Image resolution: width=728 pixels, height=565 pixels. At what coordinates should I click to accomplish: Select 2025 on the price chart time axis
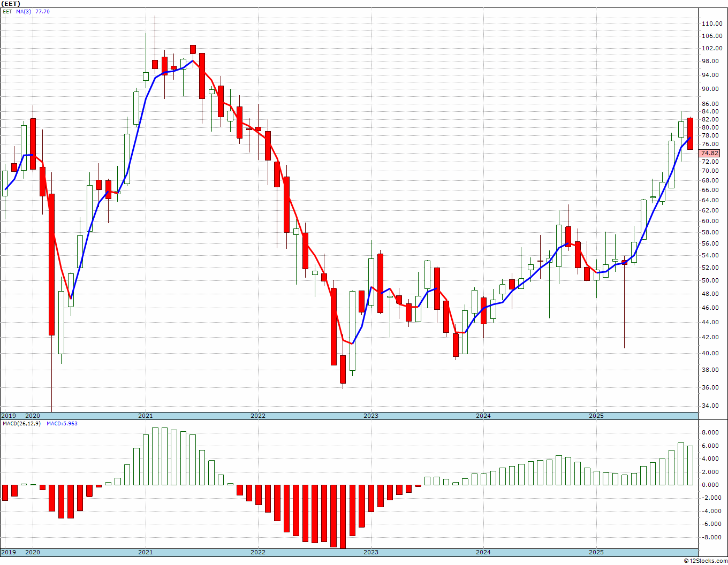click(x=596, y=416)
